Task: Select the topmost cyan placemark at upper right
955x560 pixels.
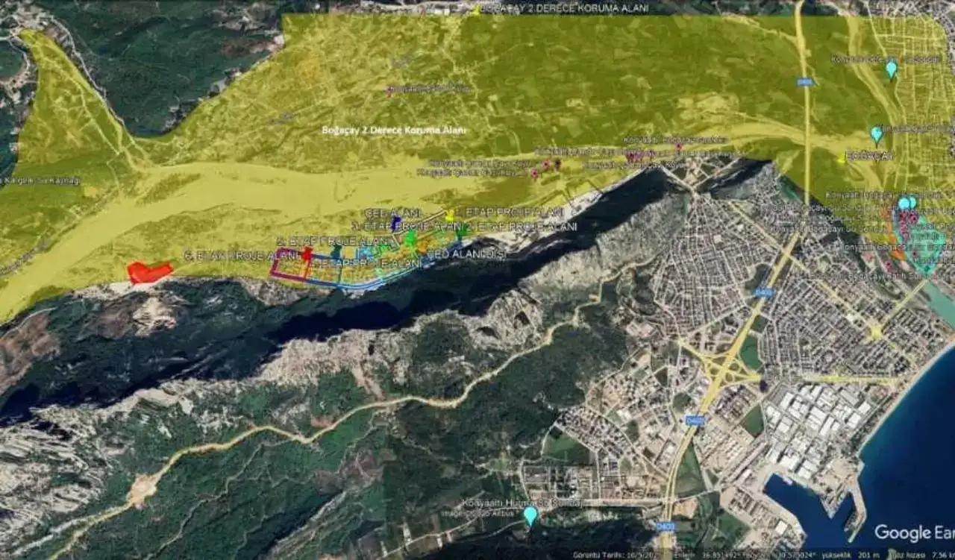Action: pos(891,69)
